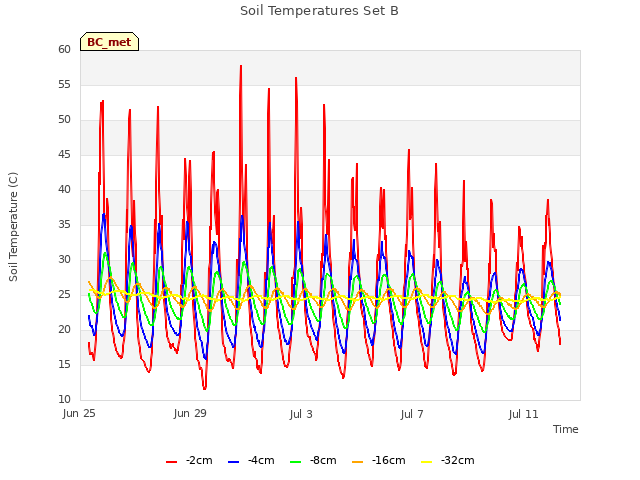
Task: Click the Jul 3 x-axis tick label
Action: [301, 414]
